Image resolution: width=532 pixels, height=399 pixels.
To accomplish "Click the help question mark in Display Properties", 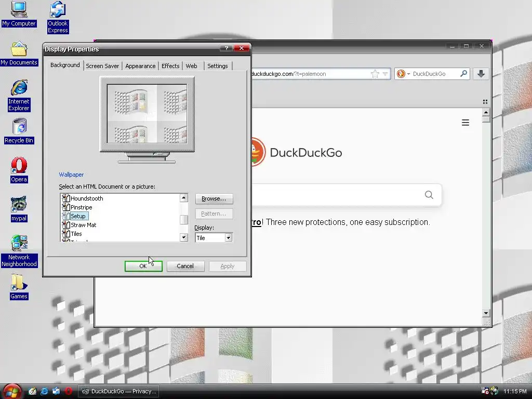I will [227, 48].
